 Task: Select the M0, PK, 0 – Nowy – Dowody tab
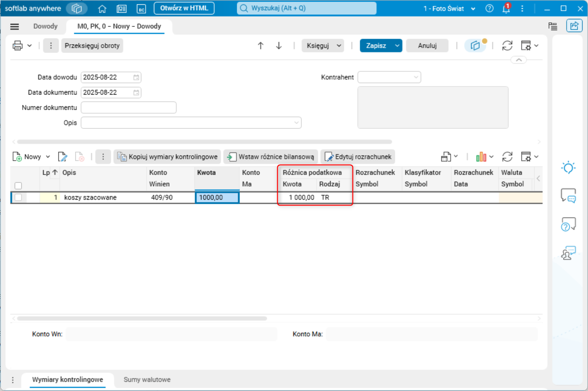point(119,26)
